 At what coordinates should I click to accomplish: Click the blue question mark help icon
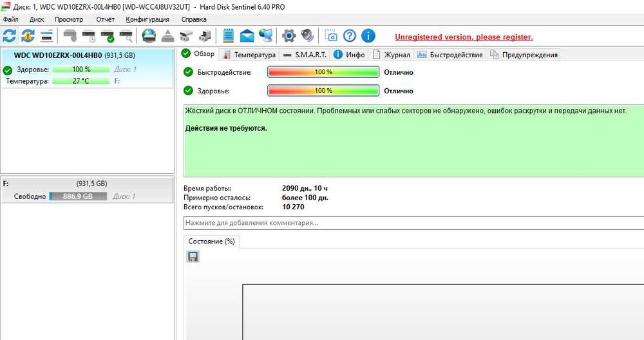pos(350,36)
